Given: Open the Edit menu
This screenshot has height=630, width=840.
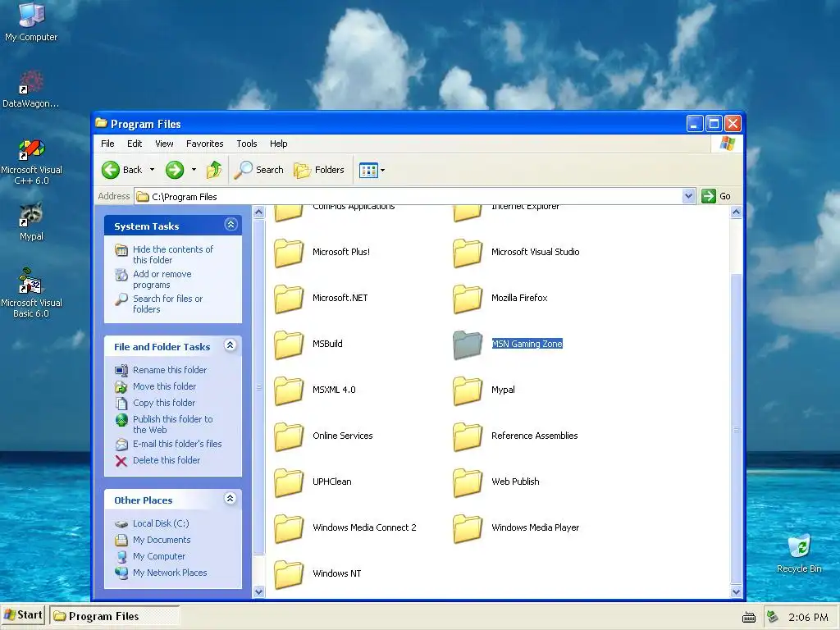Looking at the screenshot, I should 135,144.
